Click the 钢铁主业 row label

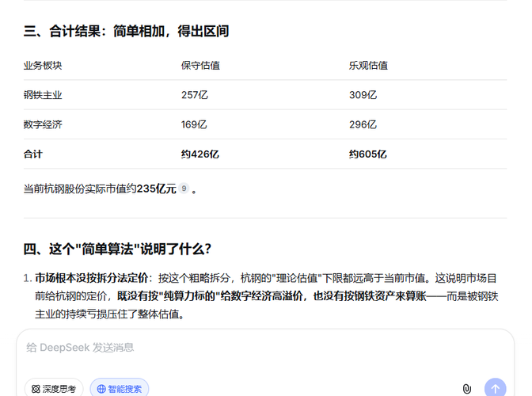[x=43, y=95]
